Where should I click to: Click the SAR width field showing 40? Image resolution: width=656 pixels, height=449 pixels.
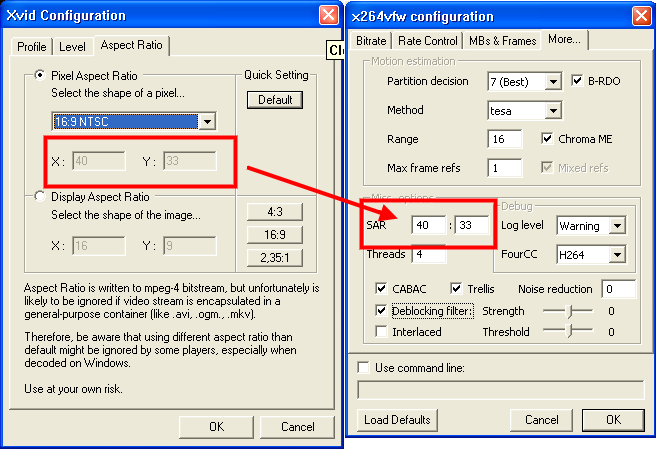429,225
